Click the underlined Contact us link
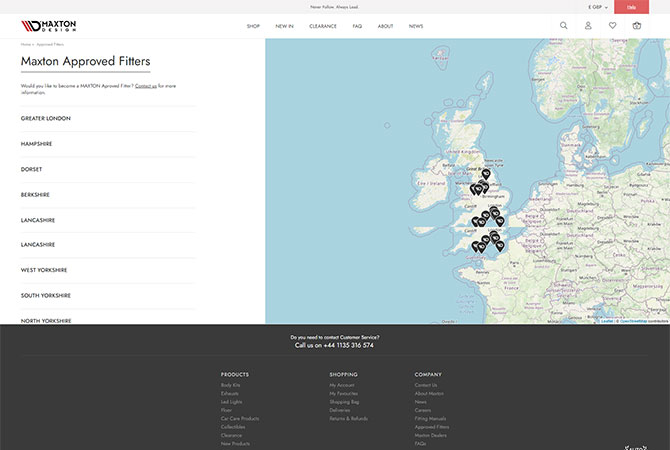The height and width of the screenshot is (450, 670). pos(146,86)
